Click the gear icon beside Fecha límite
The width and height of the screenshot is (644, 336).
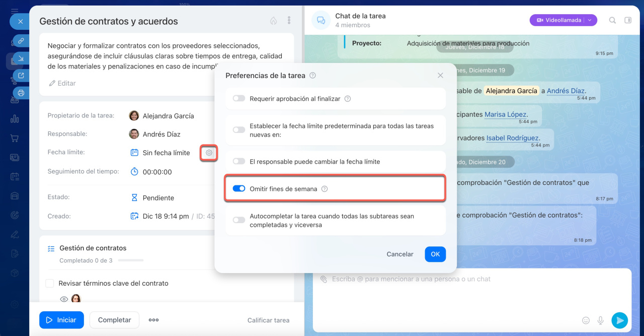click(x=209, y=153)
